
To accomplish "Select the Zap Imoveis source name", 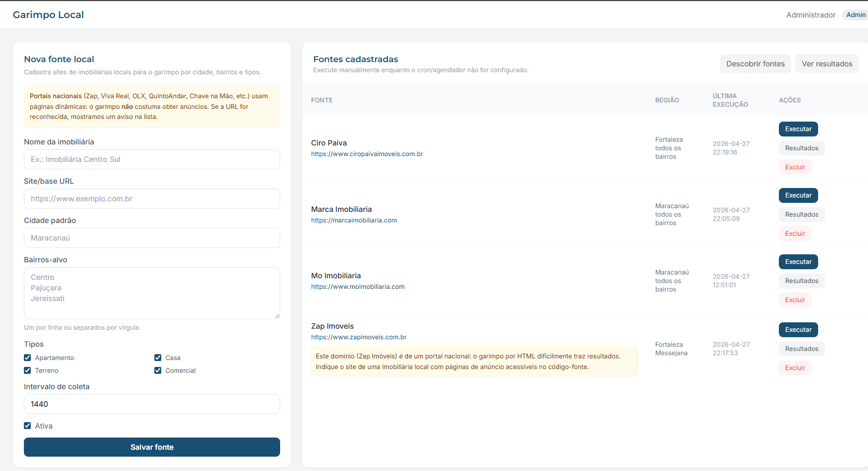I will [x=332, y=326].
